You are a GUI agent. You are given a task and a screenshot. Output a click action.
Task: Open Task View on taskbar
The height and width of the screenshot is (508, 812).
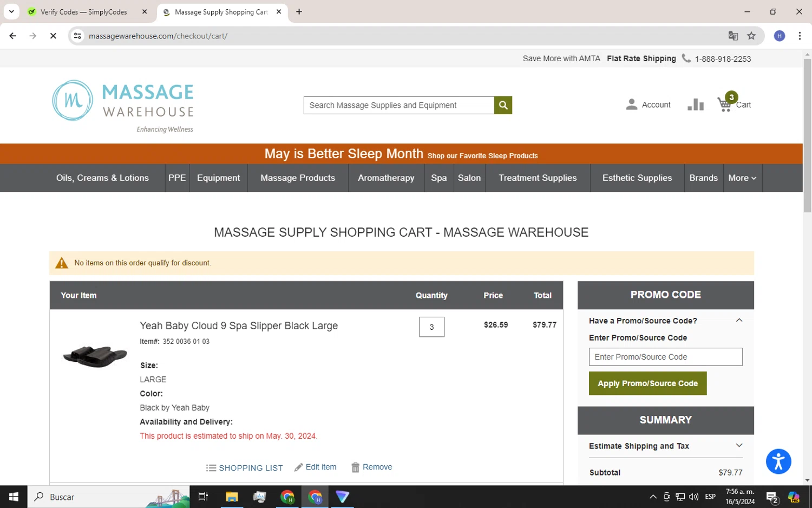tap(204, 497)
